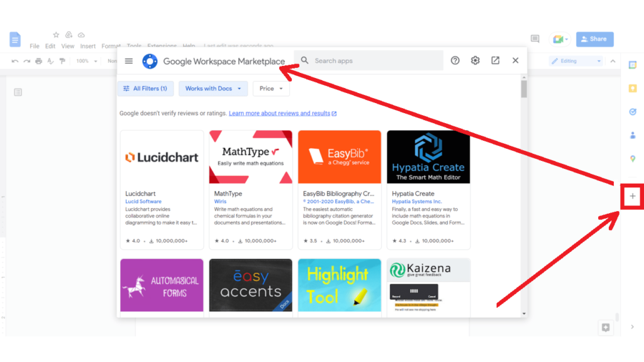644x362 pixels.
Task: Open Google Calendar side panel
Action: [x=633, y=65]
